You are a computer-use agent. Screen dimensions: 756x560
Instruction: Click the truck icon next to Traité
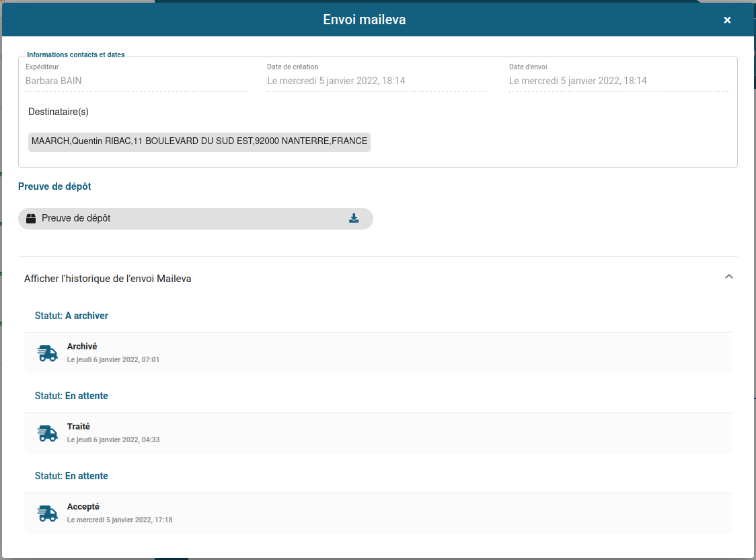click(x=47, y=433)
